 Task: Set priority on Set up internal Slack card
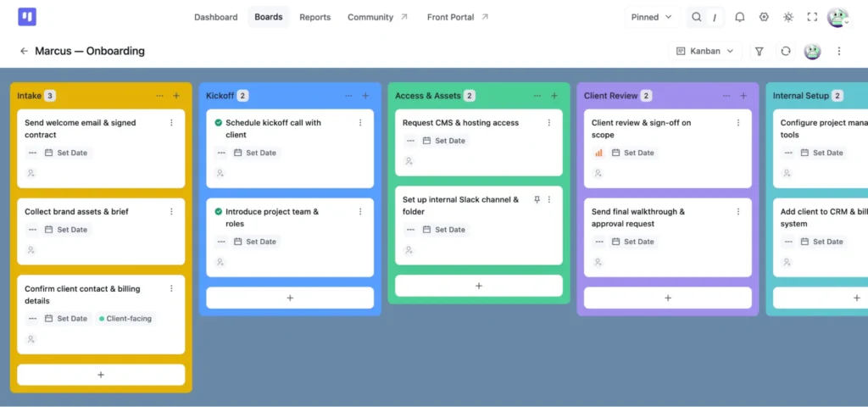click(410, 230)
